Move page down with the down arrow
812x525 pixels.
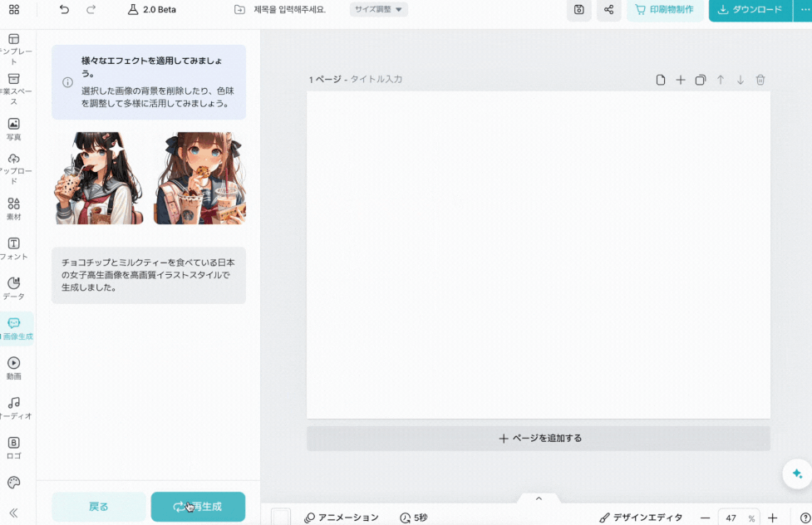pyautogui.click(x=741, y=80)
